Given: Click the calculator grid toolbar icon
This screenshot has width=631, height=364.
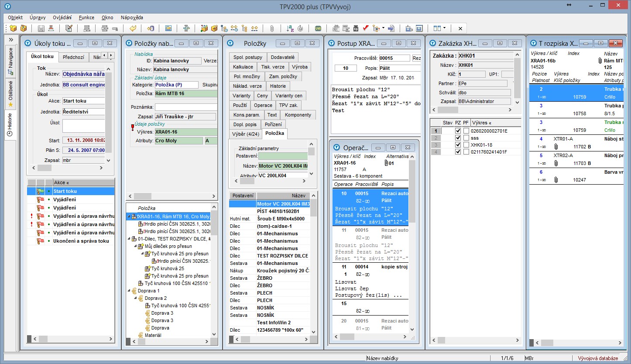Looking at the screenshot, I should [x=346, y=28].
